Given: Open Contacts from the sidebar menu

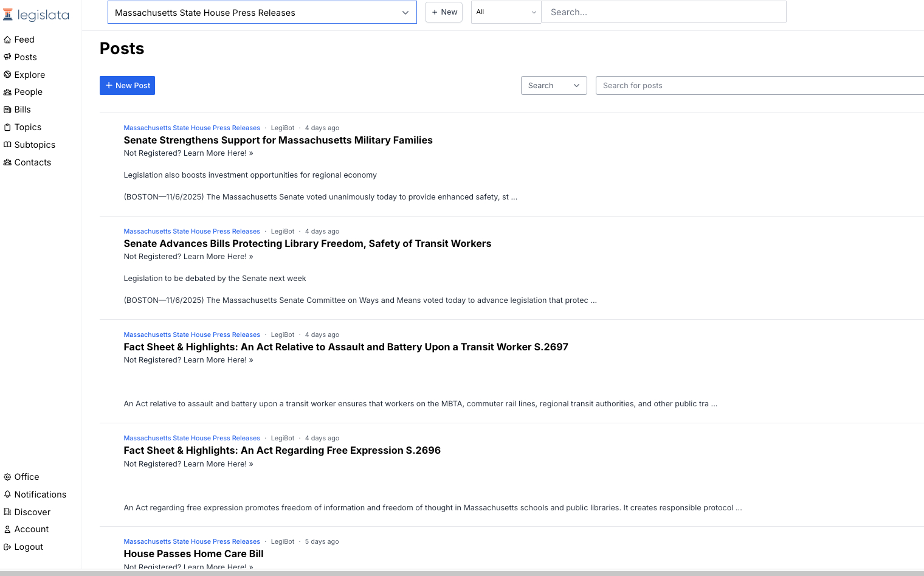Looking at the screenshot, I should pos(32,162).
